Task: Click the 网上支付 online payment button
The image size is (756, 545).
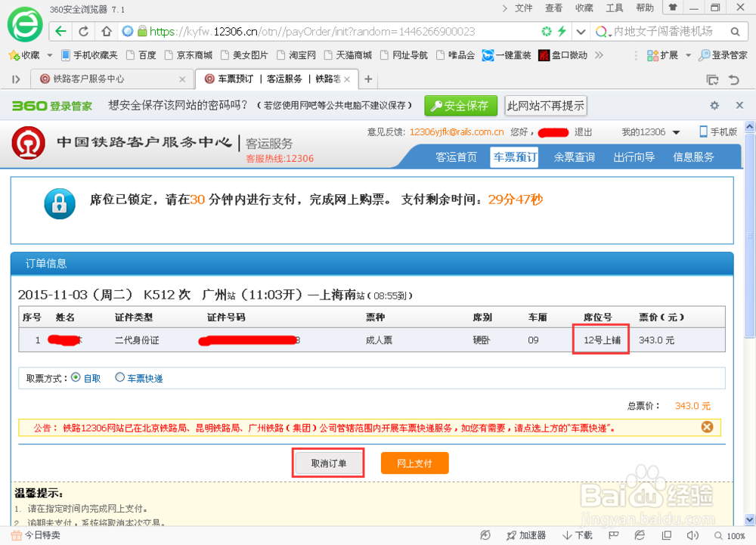Action: click(x=414, y=463)
